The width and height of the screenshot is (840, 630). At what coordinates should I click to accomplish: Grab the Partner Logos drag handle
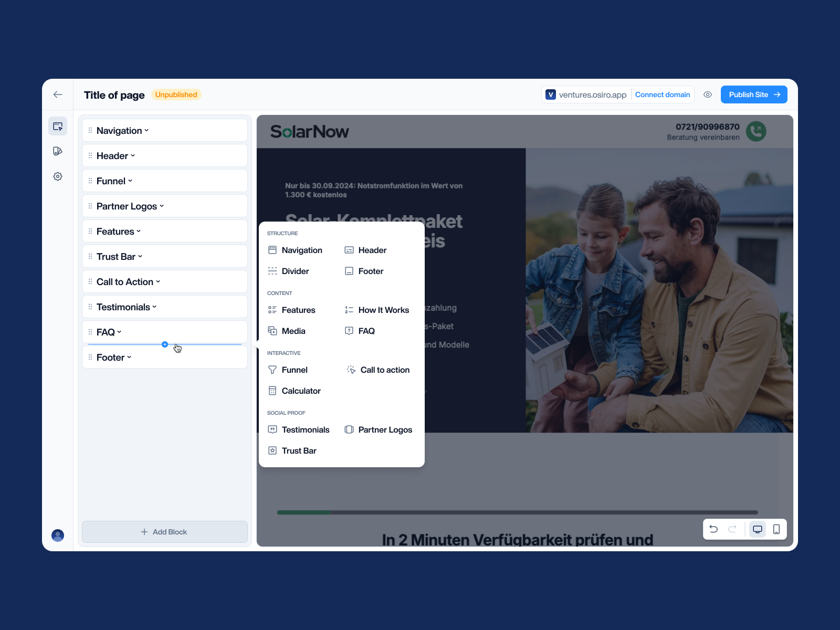(90, 206)
